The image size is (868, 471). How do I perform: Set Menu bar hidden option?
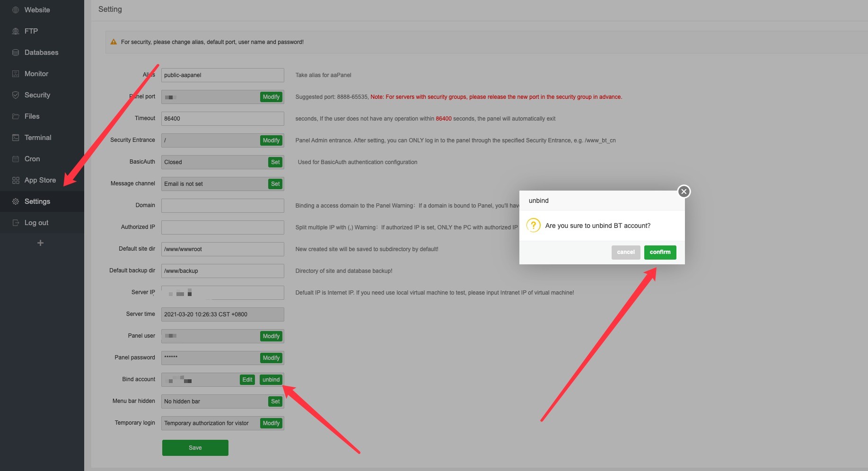pos(275,401)
